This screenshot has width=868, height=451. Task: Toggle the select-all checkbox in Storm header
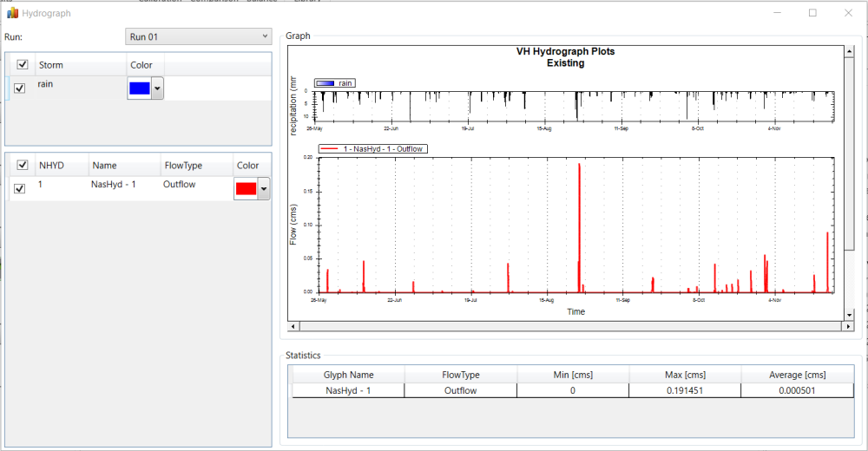coord(22,65)
